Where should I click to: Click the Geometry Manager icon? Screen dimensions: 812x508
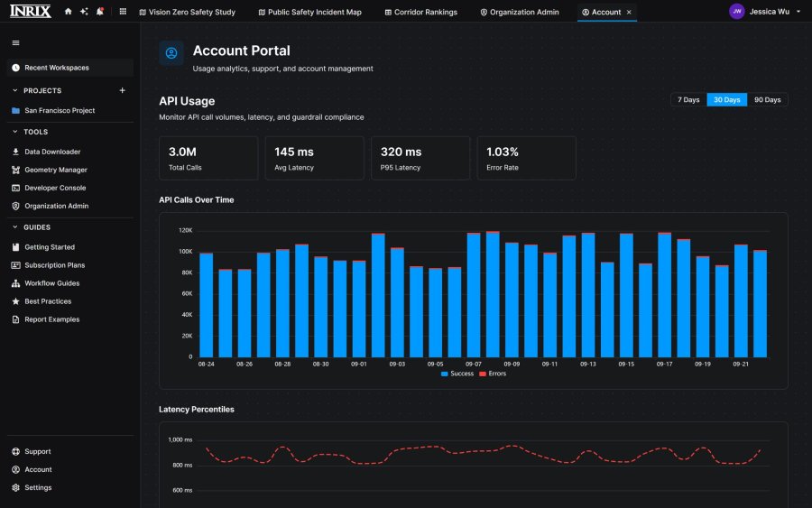(15, 170)
